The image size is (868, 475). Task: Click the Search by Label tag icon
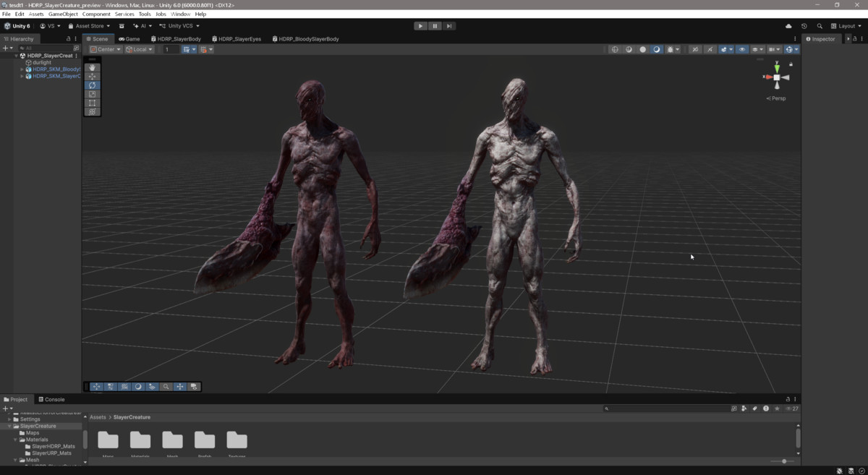pyautogui.click(x=754, y=408)
